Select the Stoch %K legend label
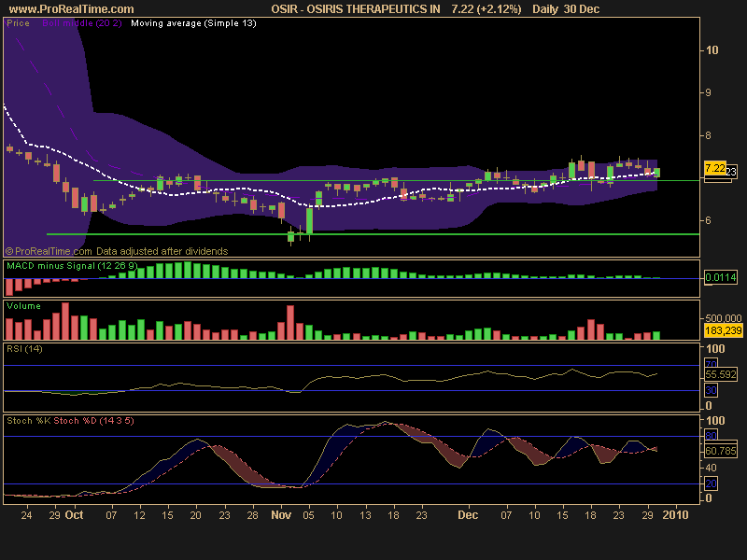 pyautogui.click(x=29, y=421)
